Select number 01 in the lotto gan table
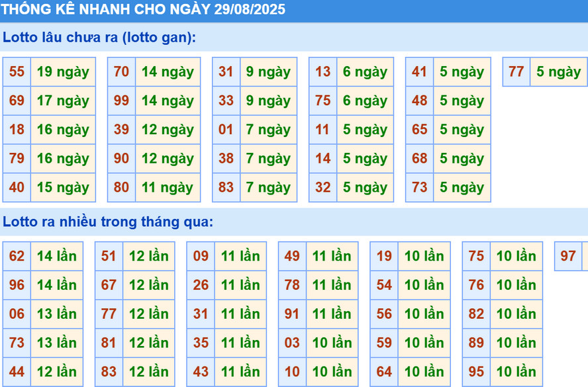 (x=226, y=130)
